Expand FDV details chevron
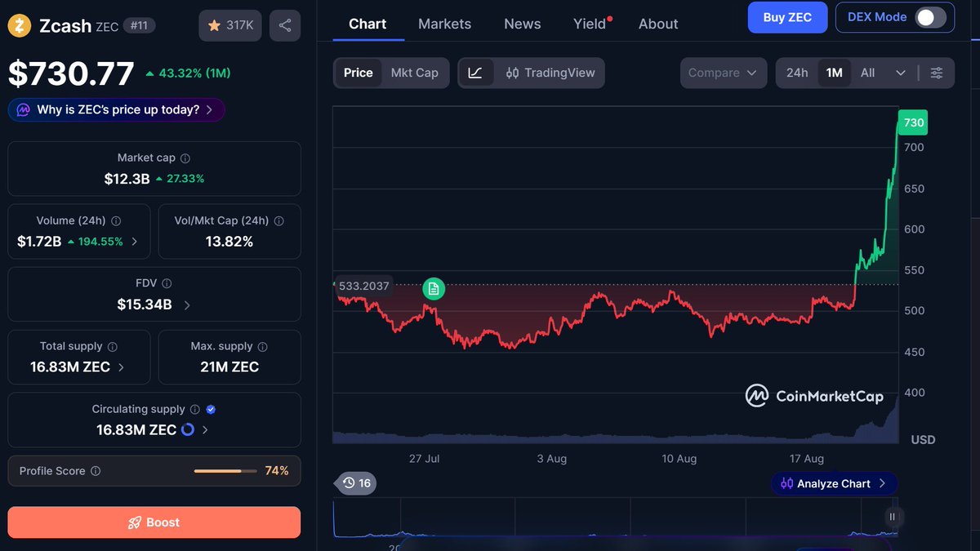Image resolution: width=980 pixels, height=551 pixels. [187, 305]
